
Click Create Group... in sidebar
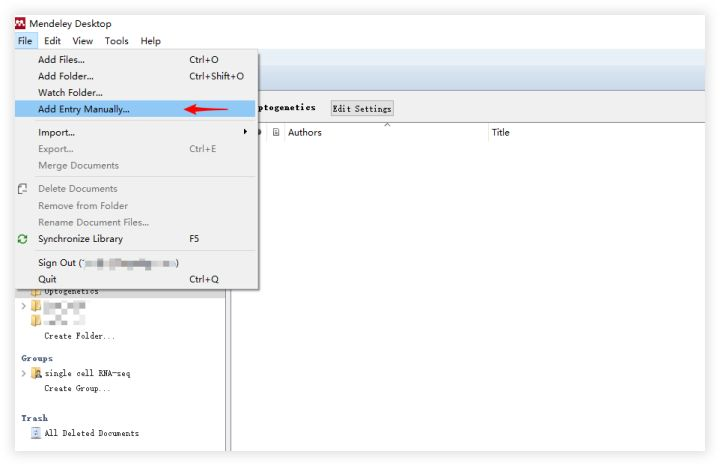(x=77, y=388)
